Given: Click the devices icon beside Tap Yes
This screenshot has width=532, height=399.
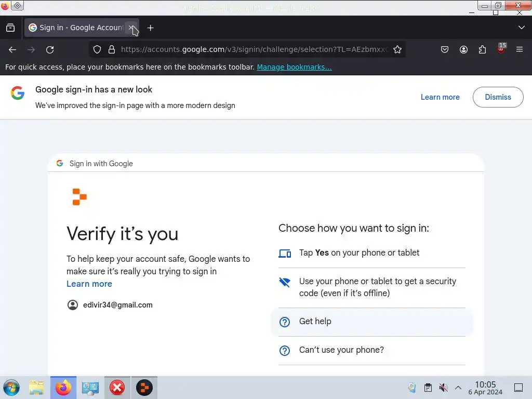Looking at the screenshot, I should [x=285, y=254].
